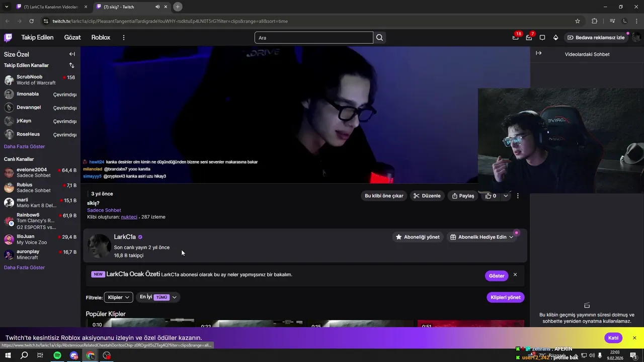Viewport: 644px width, 362px height.
Task: Mute the sikiş? - Twitch tab audio icon
Action: 157,7
